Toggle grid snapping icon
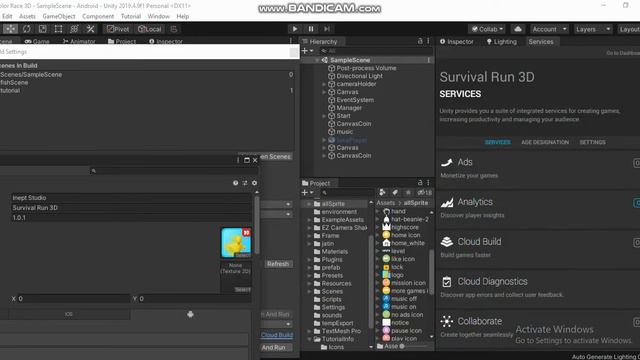The image size is (640, 360). tap(174, 29)
